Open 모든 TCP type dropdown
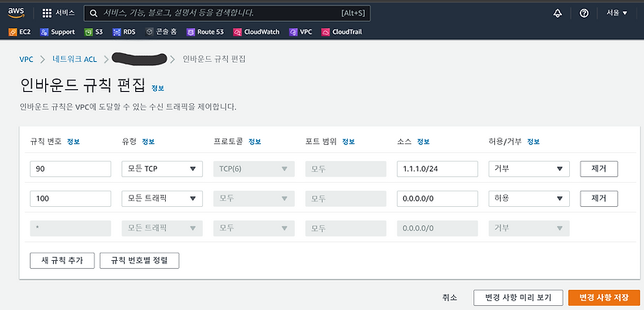Image resolution: width=644 pixels, height=310 pixels. (x=163, y=169)
